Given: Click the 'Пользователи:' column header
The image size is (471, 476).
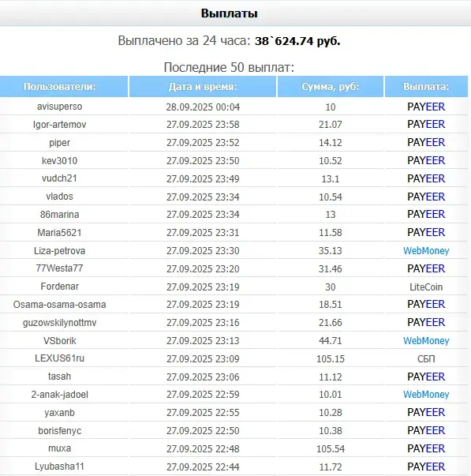Looking at the screenshot, I should pos(63,87).
